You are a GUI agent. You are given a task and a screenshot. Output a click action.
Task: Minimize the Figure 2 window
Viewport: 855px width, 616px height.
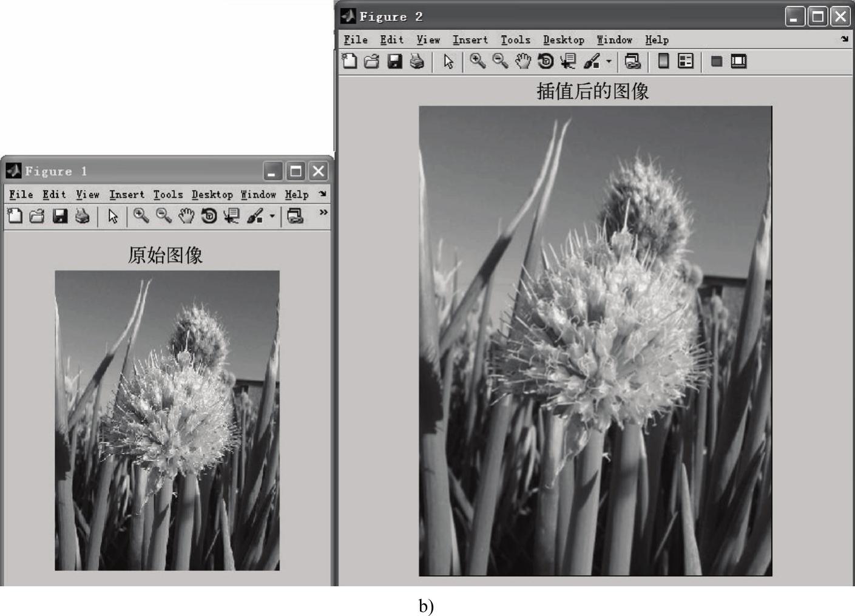[x=794, y=16]
